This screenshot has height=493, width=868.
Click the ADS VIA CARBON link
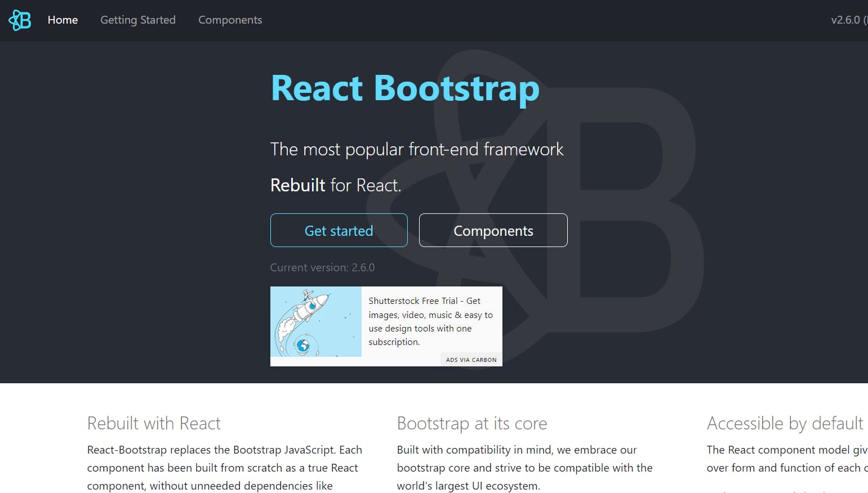click(x=471, y=360)
